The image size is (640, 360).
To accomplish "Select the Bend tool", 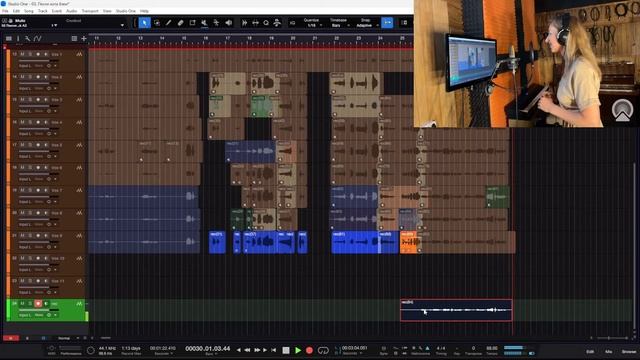I will coord(216,23).
